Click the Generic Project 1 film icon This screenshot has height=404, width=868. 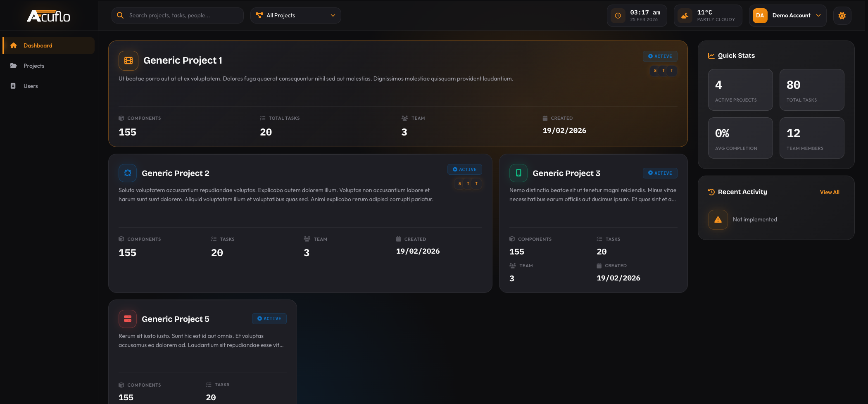pos(128,60)
